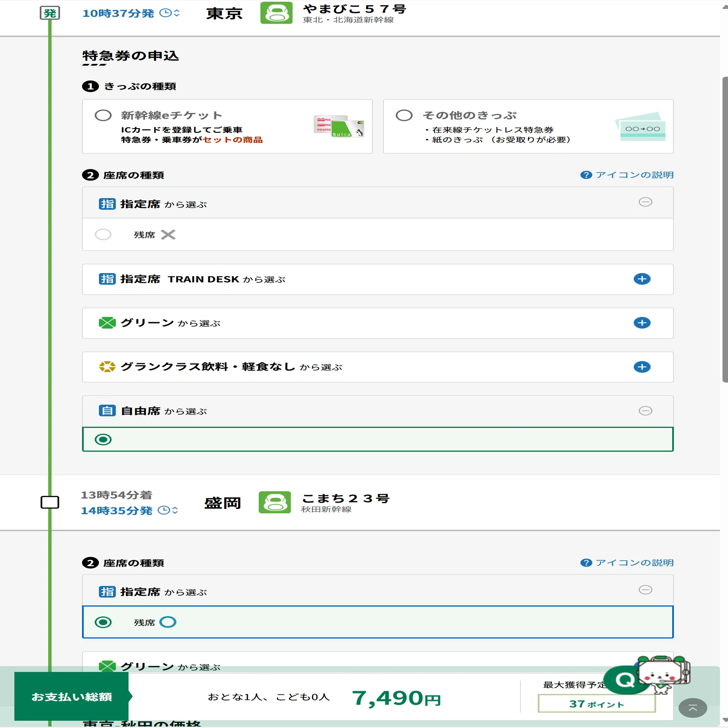Click the back-to-top arrow button
The width and height of the screenshot is (728, 728).
point(692,708)
